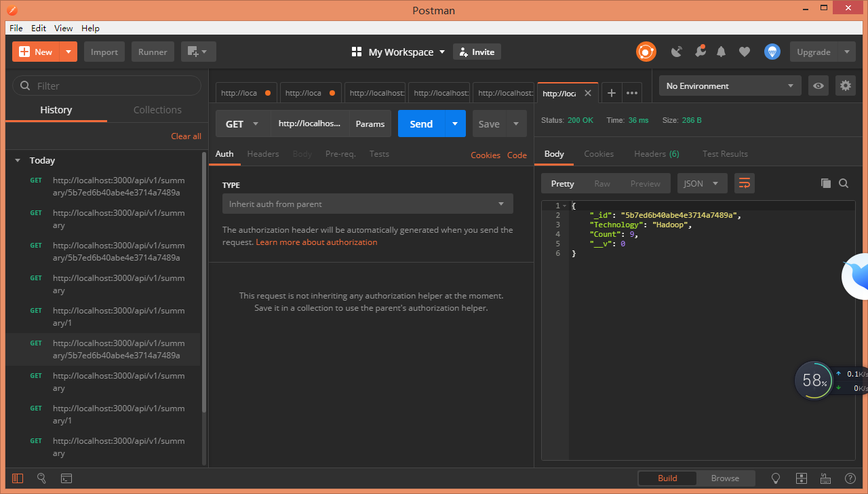The image size is (868, 494).
Task: Fold JSON at line 1 arrow
Action: coord(564,206)
